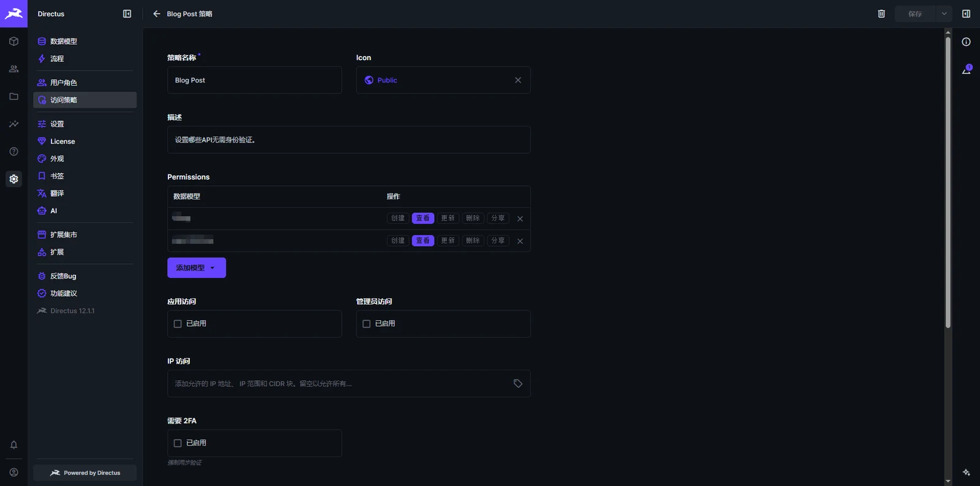
Task: Open the activity icon with the badge
Action: (966, 70)
